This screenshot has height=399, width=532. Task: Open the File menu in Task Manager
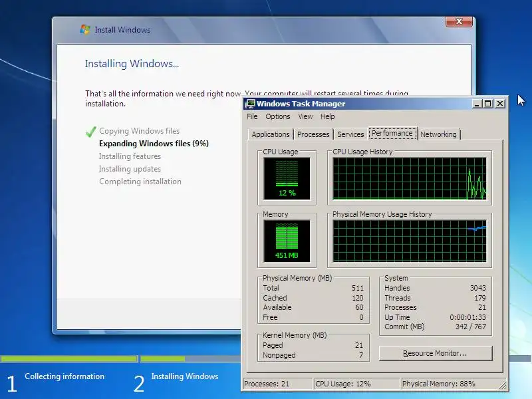pyautogui.click(x=252, y=116)
